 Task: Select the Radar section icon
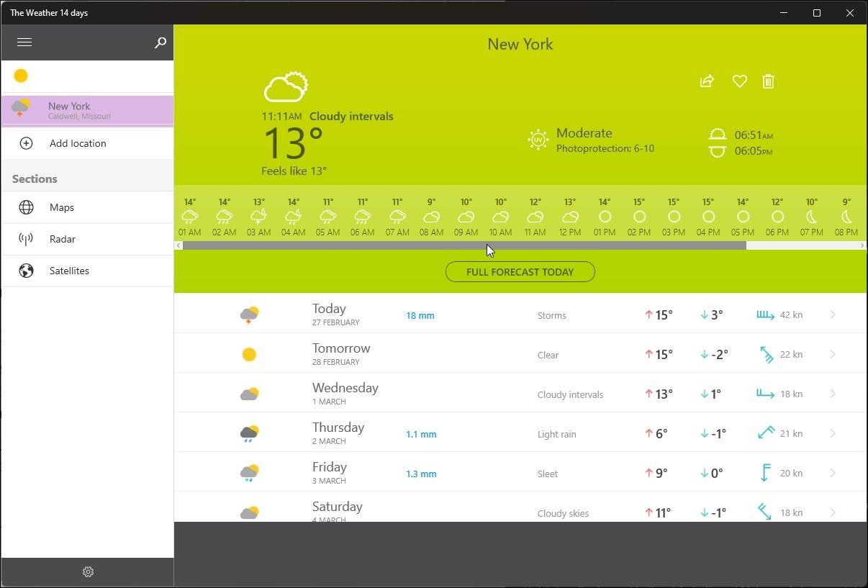pyautogui.click(x=26, y=239)
